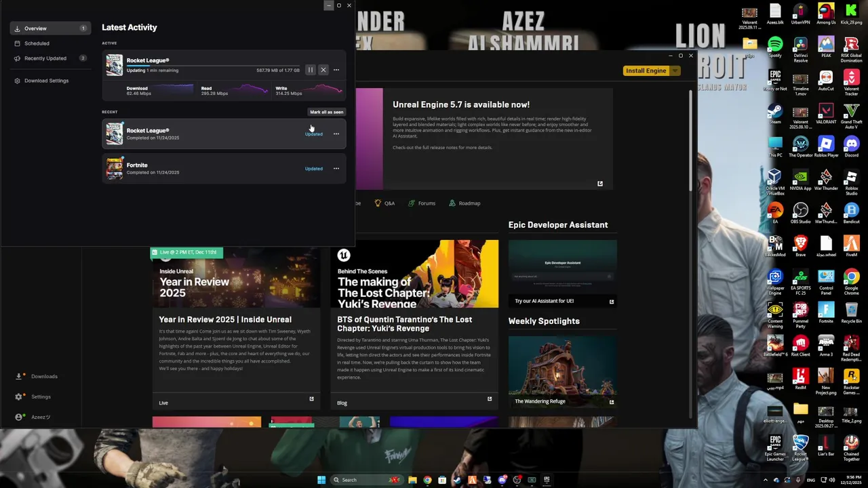
Task: Open Brave browser desktop shortcut
Action: (x=801, y=247)
